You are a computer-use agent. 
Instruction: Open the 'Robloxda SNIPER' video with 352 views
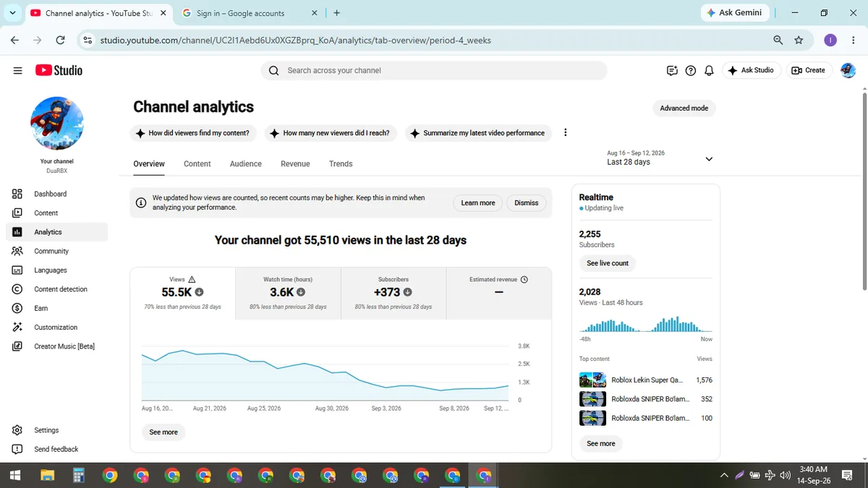click(646, 399)
